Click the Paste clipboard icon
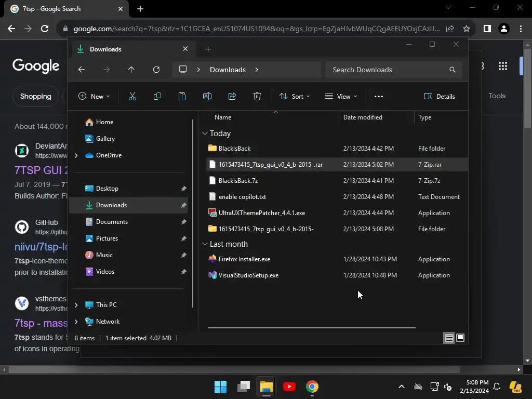The height and width of the screenshot is (399, 532). click(182, 96)
